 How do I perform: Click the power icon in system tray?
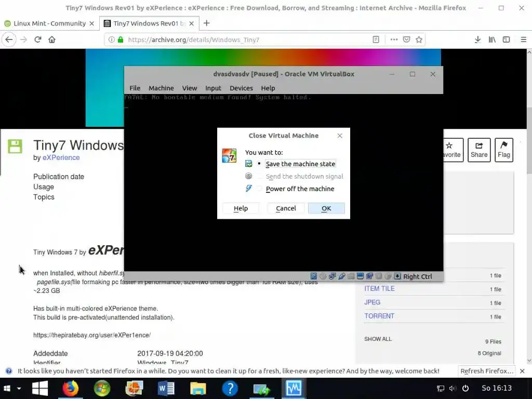coord(465,389)
